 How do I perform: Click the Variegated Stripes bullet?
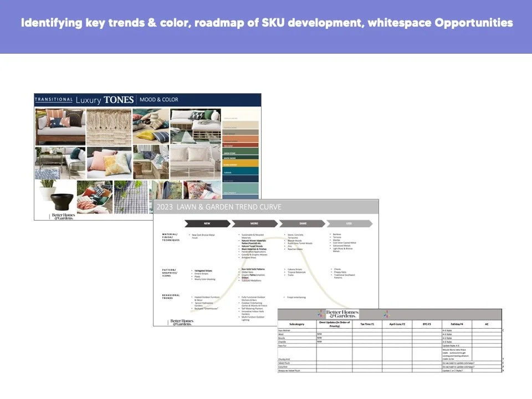pos(203,271)
